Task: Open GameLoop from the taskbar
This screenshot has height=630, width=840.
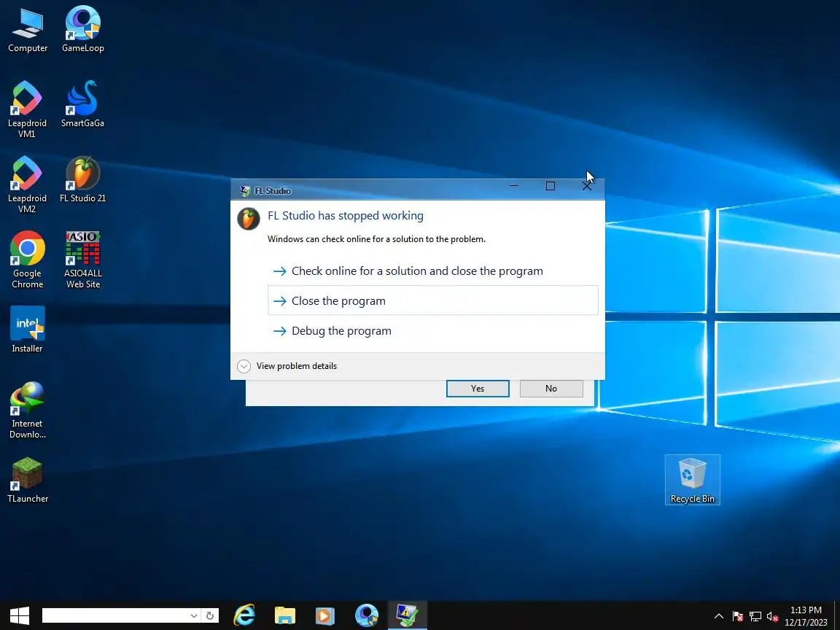Action: [x=367, y=615]
